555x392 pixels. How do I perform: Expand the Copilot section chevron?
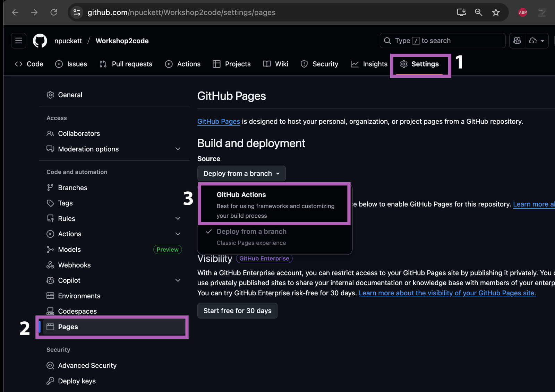coord(178,280)
